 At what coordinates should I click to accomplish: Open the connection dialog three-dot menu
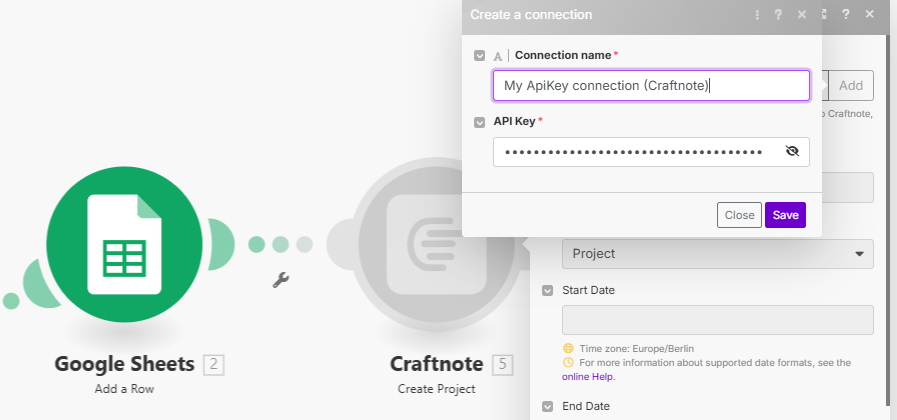pyautogui.click(x=757, y=15)
